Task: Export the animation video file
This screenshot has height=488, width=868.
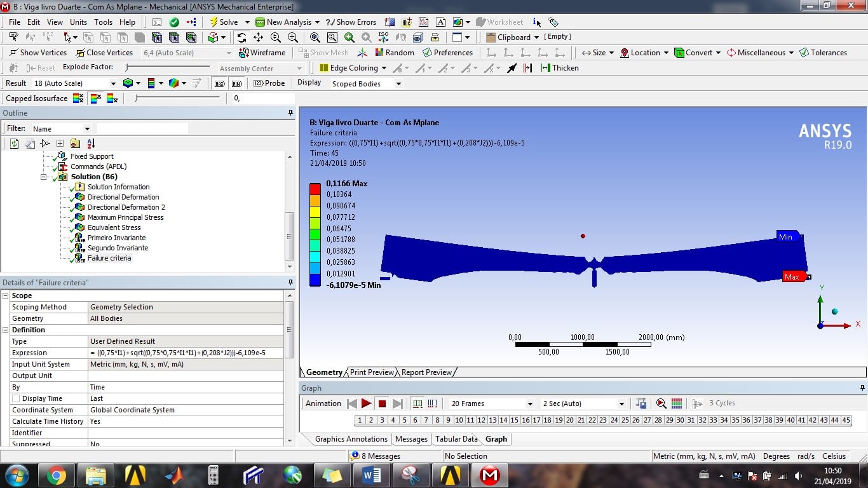Action: [641, 403]
